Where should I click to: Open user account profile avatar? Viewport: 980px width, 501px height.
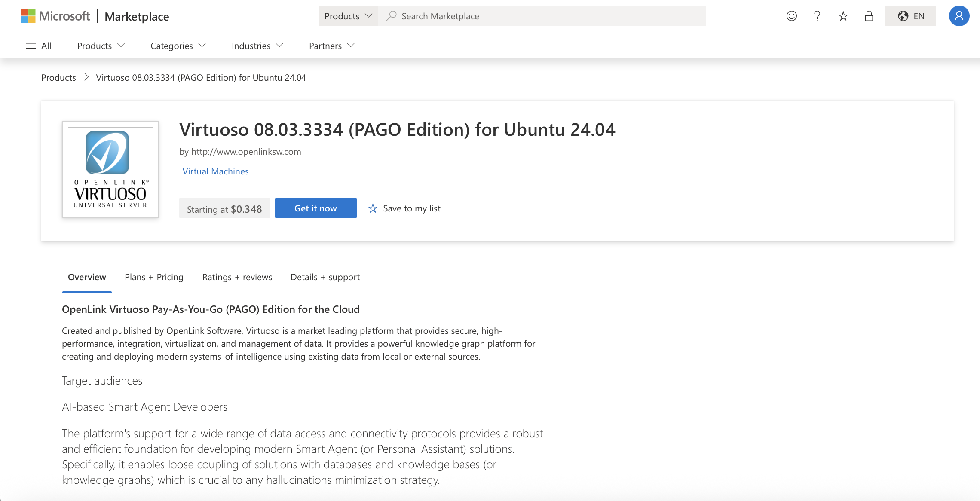[959, 16]
